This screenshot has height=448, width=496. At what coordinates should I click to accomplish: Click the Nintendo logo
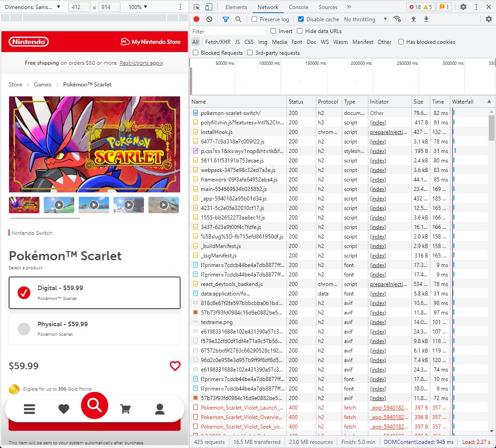click(x=29, y=42)
